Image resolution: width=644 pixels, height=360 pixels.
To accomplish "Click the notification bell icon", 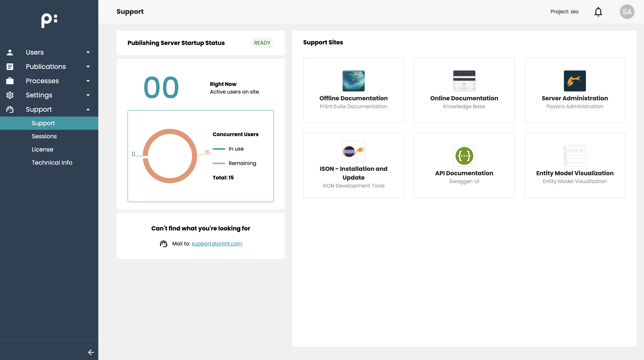I will pos(598,12).
